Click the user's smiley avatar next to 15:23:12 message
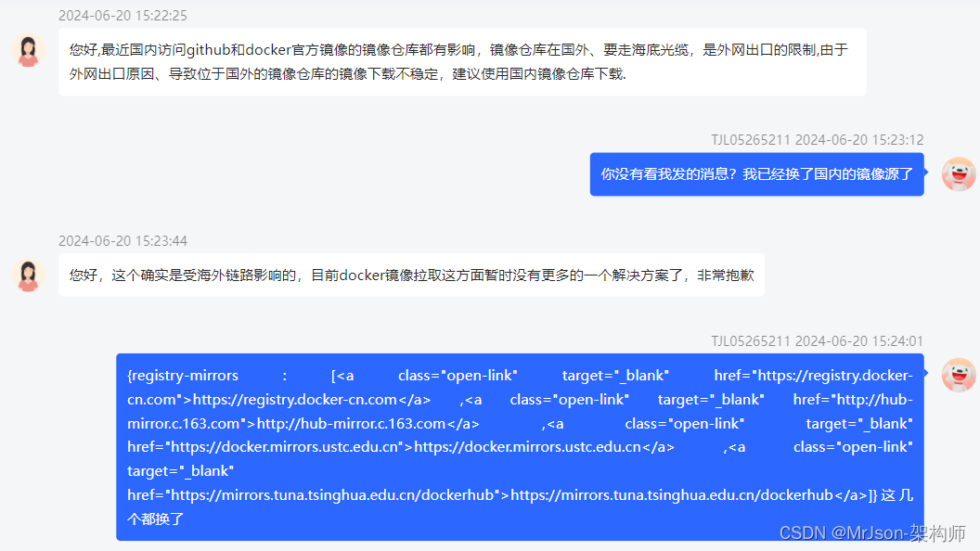 point(959,174)
